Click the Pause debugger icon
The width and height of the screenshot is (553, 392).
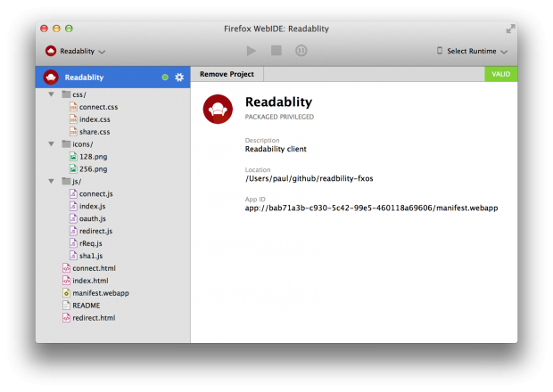click(x=301, y=51)
